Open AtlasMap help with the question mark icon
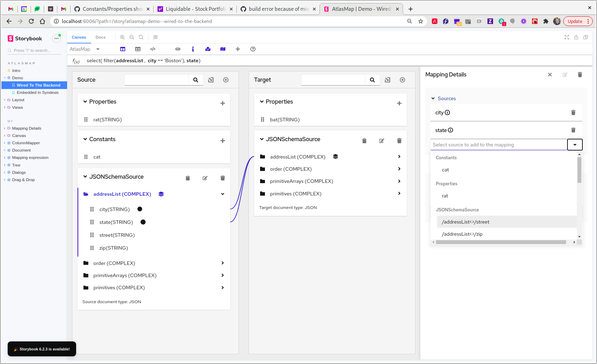 click(x=253, y=49)
